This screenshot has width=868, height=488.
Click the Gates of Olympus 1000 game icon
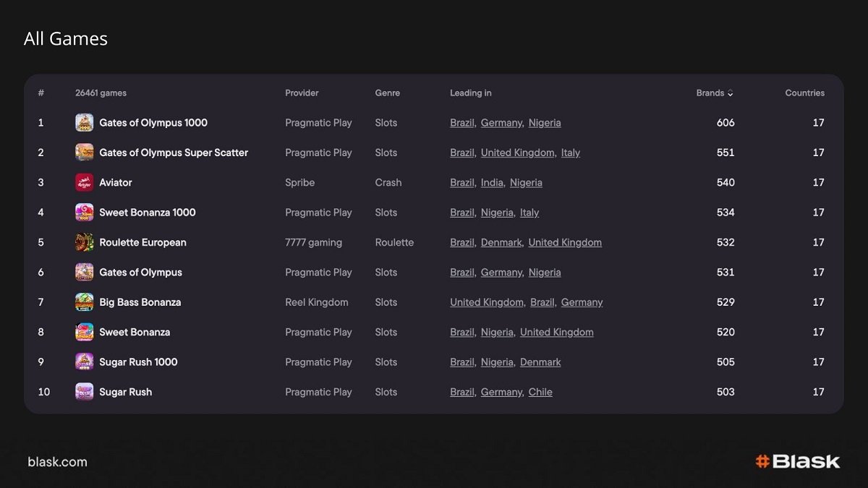[x=85, y=123]
